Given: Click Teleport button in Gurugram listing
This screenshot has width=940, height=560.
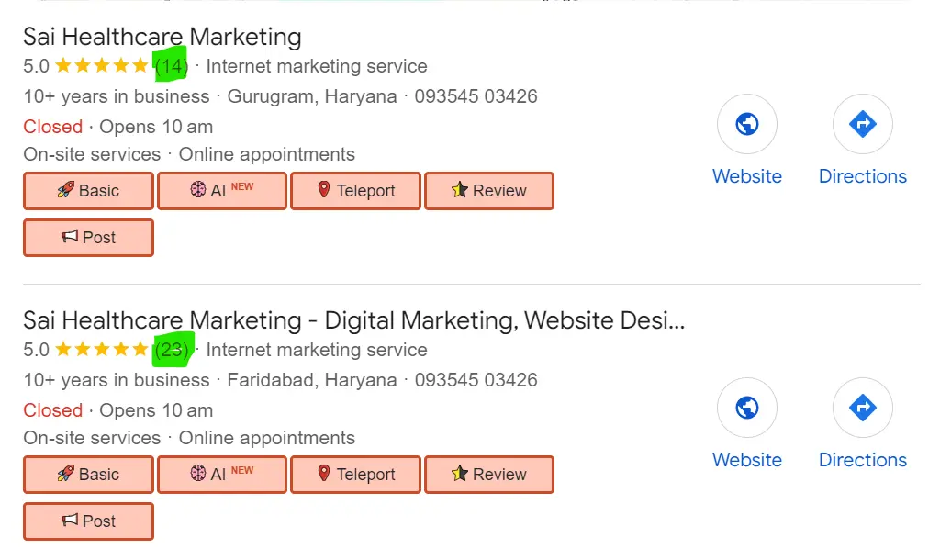Looking at the screenshot, I should (355, 191).
